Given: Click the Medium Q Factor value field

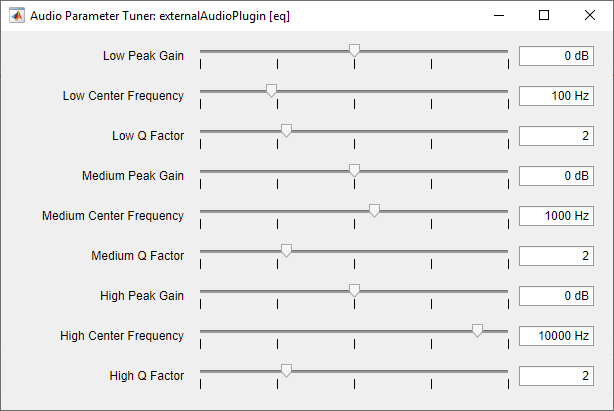Looking at the screenshot, I should click(557, 256).
